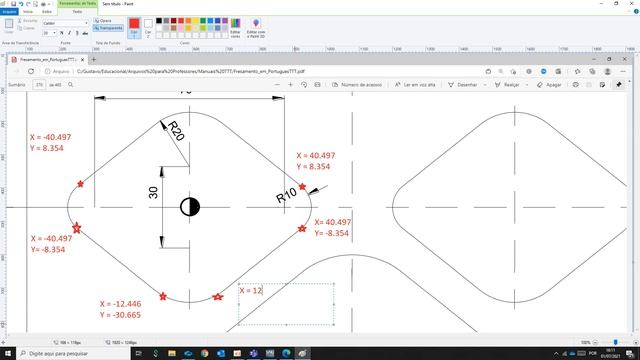Open Chrome from the taskbar
Viewport: 640px width, 360px height.
coord(204,353)
